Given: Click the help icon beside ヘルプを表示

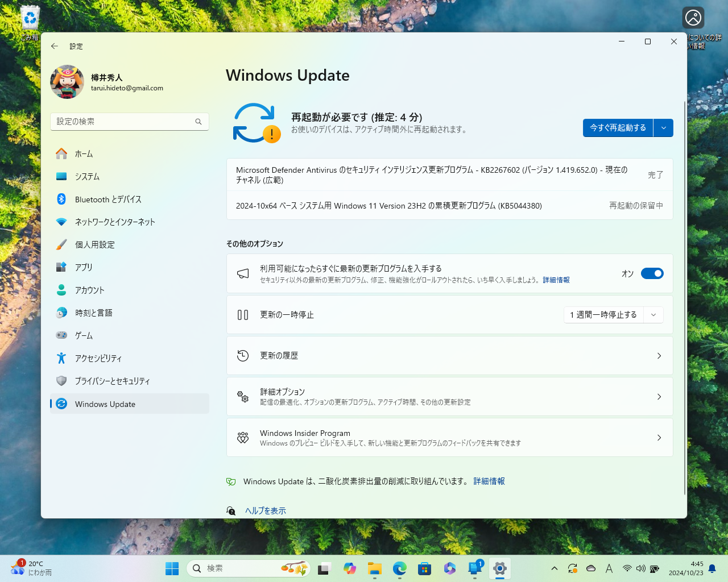Looking at the screenshot, I should click(x=231, y=511).
